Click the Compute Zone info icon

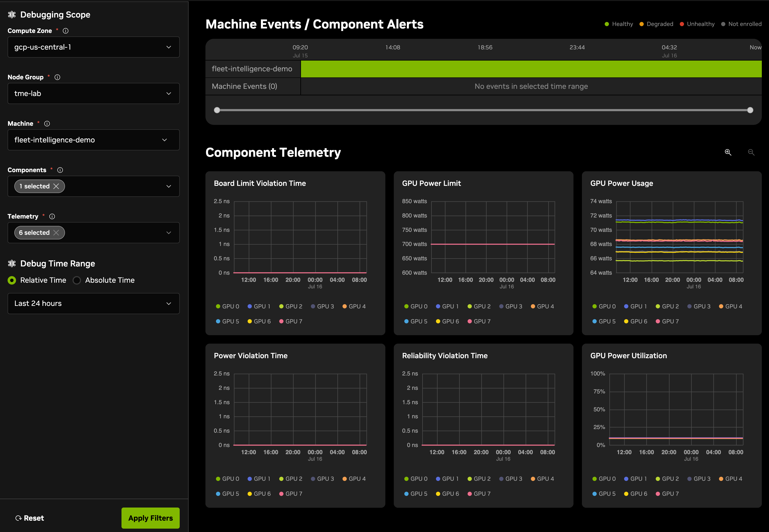pos(66,31)
